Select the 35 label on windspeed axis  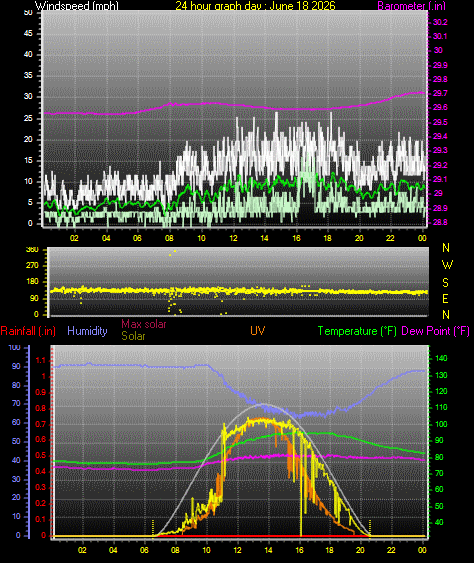tap(28, 75)
